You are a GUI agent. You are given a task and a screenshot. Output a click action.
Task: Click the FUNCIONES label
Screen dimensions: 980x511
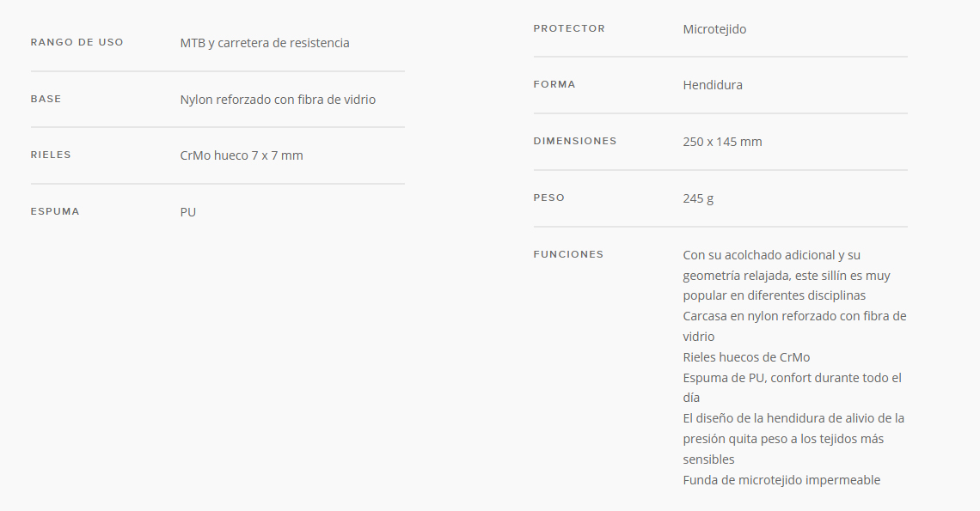568,254
